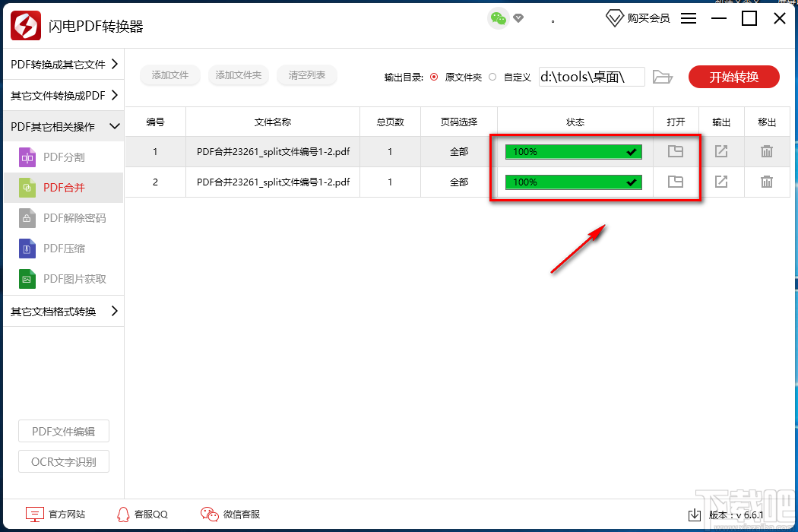Select the PDF分割 tool in the sidebar
798x532 pixels.
tap(63, 157)
